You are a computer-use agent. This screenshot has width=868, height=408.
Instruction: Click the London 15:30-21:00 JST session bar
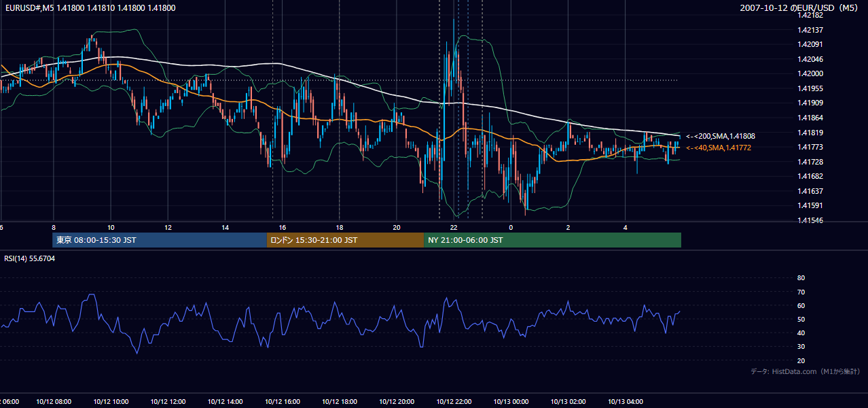click(345, 240)
